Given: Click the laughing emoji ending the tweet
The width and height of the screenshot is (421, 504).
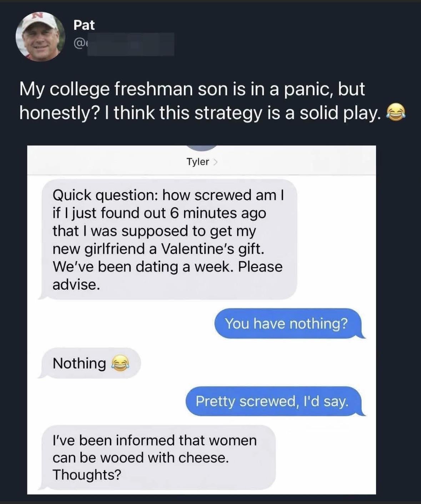Looking at the screenshot, I should pos(396,113).
